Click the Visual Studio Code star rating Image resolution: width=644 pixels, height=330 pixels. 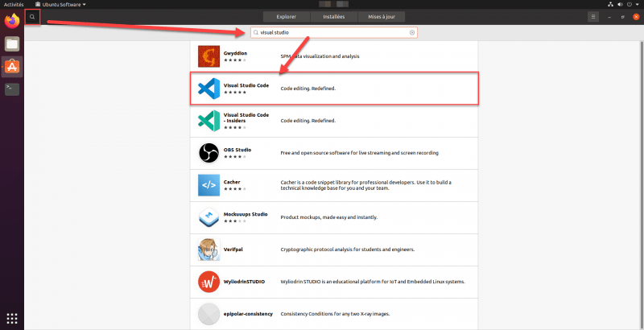[x=235, y=92]
